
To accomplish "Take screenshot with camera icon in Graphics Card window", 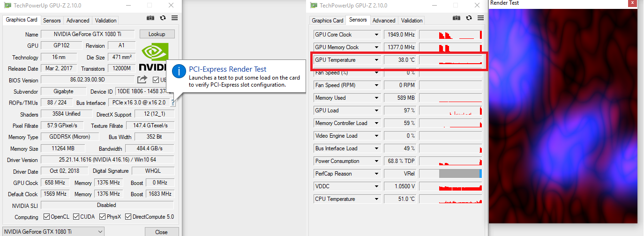I will (150, 18).
